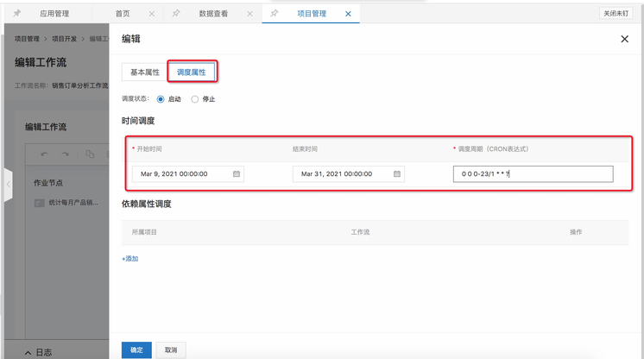Click the pin icon beside 数据查看 tab
This screenshot has width=644, height=359.
[176, 14]
